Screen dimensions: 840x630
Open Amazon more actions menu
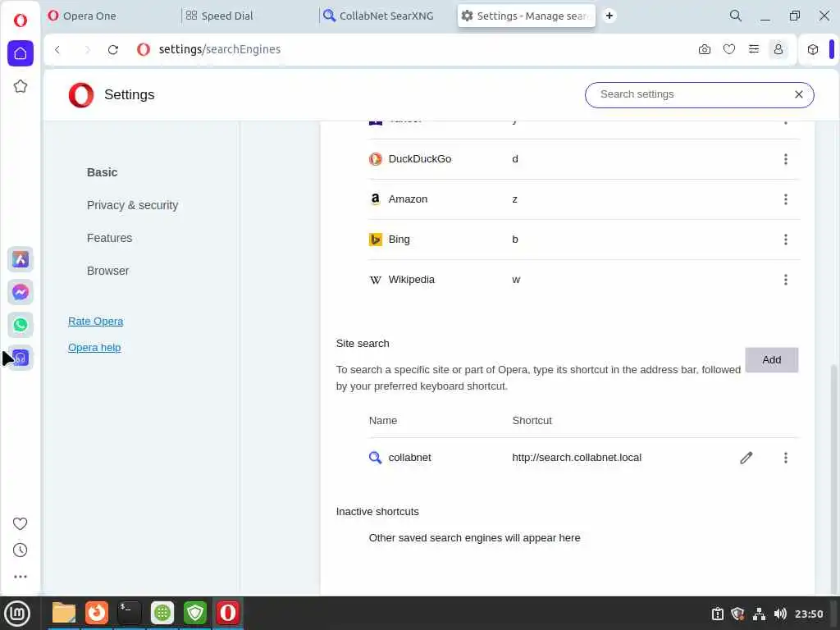tap(785, 199)
